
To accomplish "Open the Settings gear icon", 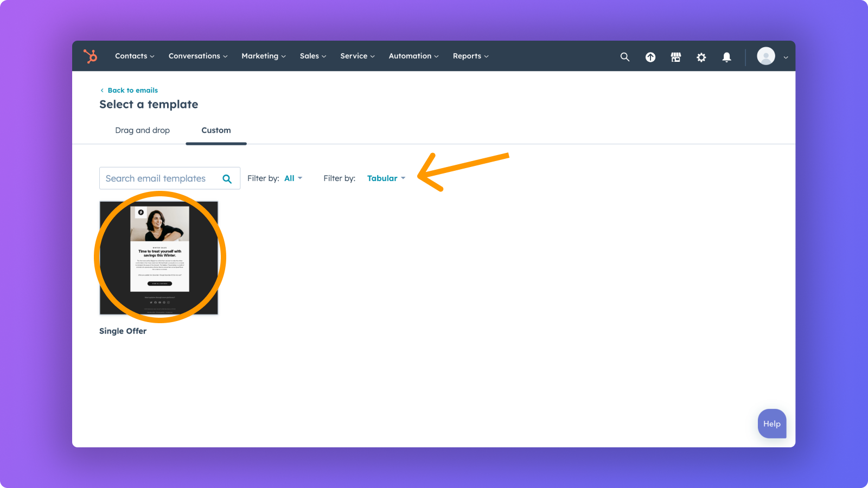I will (701, 57).
